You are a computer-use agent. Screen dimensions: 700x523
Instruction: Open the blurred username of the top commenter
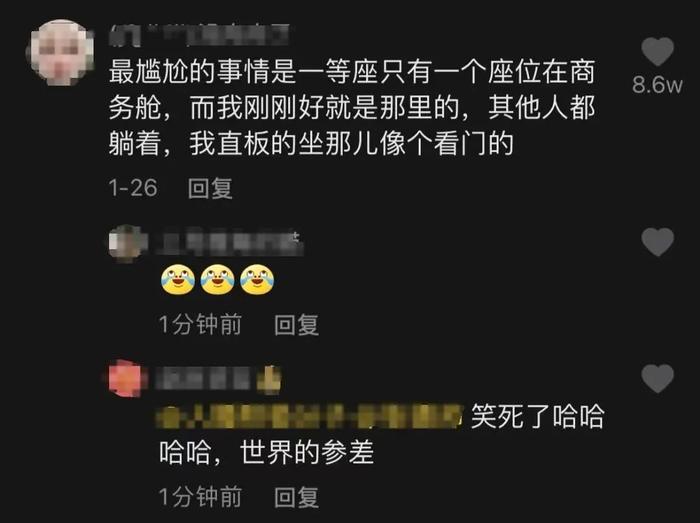pos(199,35)
